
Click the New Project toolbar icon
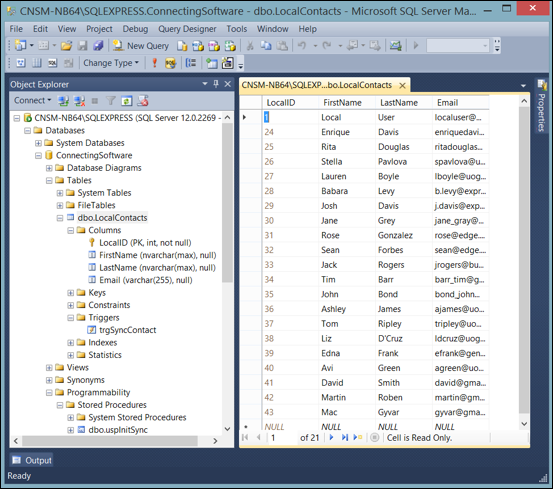tap(20, 45)
